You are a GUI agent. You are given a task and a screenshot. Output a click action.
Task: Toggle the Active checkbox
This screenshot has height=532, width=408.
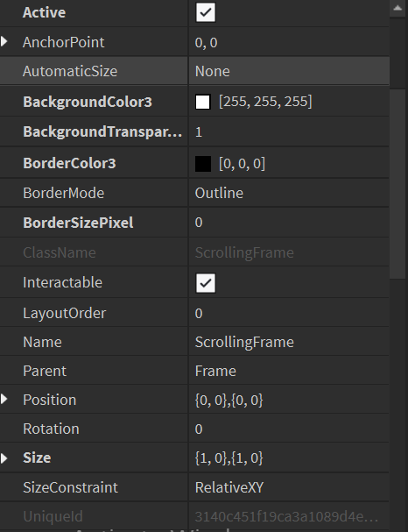click(x=206, y=12)
